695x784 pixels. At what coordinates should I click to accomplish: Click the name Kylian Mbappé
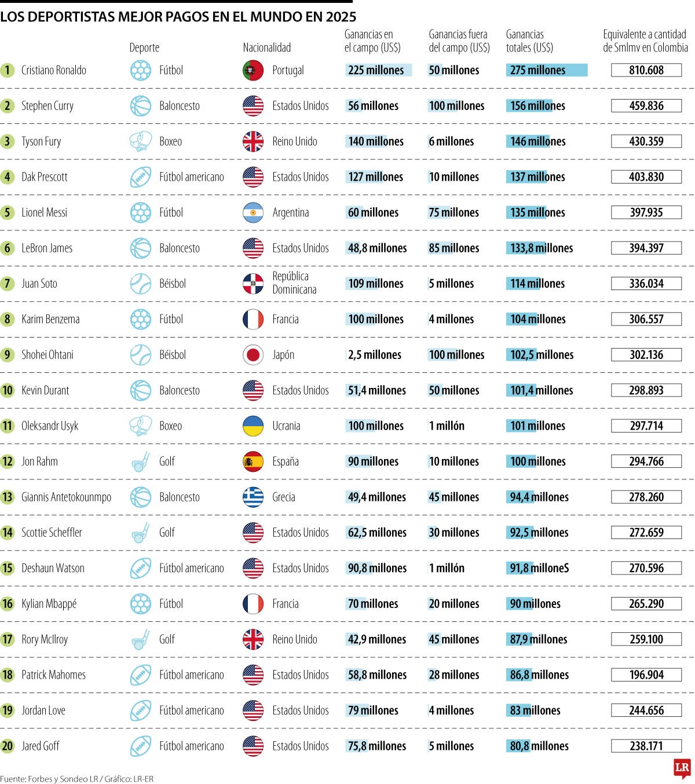49,604
